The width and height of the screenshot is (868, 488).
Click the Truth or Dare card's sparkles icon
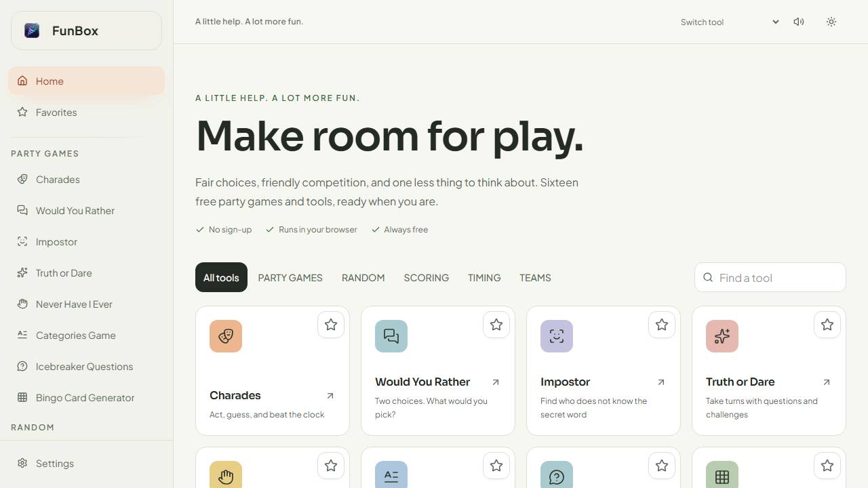pyautogui.click(x=722, y=336)
